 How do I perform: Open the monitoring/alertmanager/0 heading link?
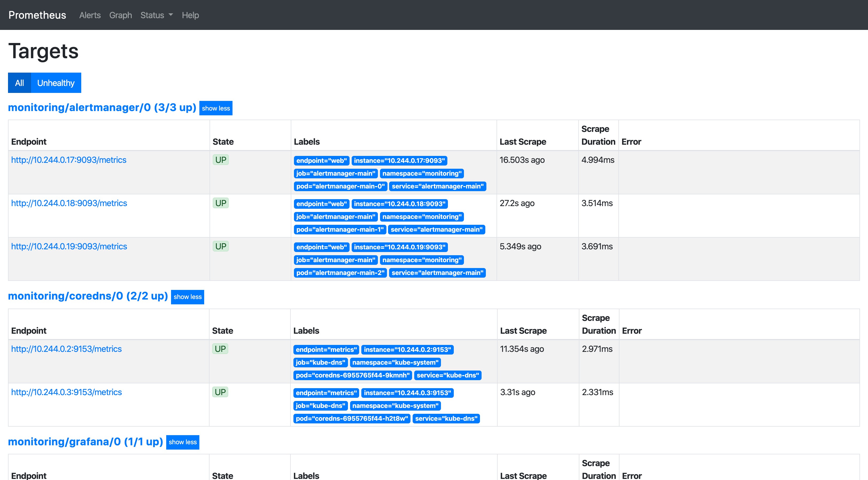pyautogui.click(x=102, y=107)
